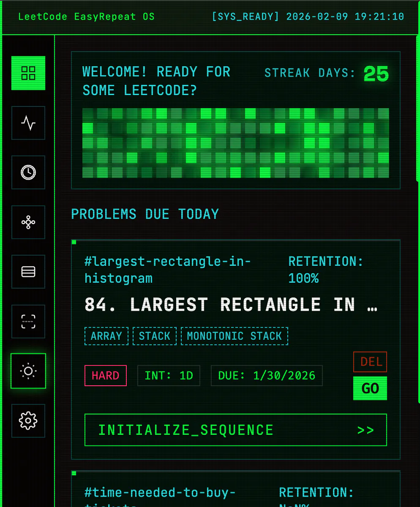Viewport: 420px width, 507px height.
Task: Select the MONOTONIC STACK tag chip
Action: point(235,336)
